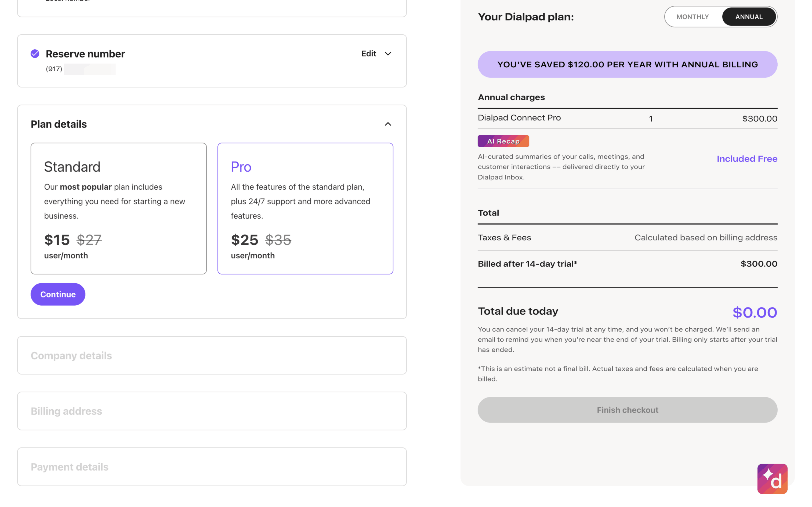Select the Standard plan card
This screenshot has width=812, height=507.
click(118, 208)
